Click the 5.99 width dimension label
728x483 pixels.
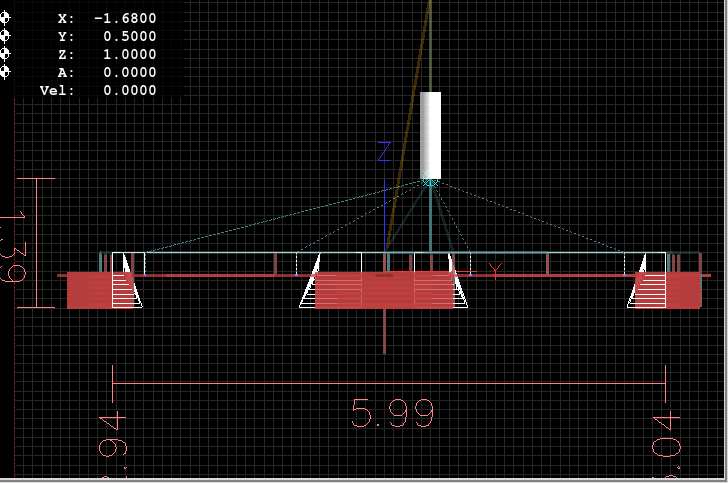pyautogui.click(x=391, y=412)
